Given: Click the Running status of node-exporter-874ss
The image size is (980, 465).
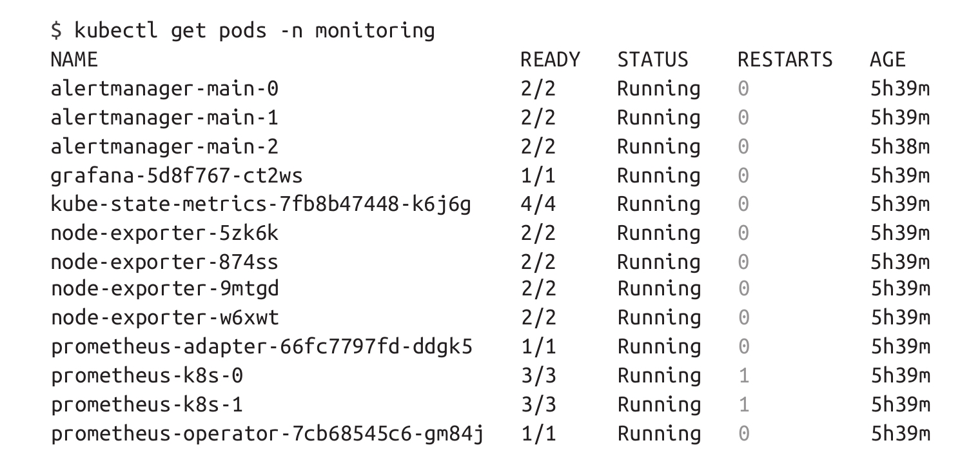Looking at the screenshot, I should click(658, 262).
